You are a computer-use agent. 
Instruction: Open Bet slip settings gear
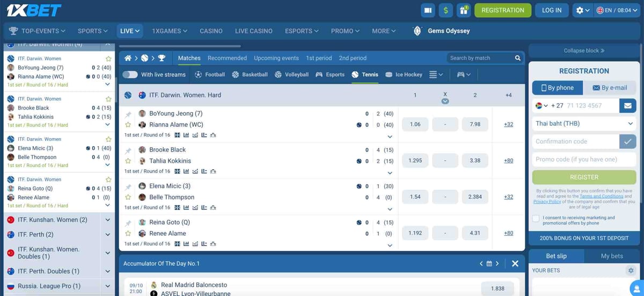(631, 271)
